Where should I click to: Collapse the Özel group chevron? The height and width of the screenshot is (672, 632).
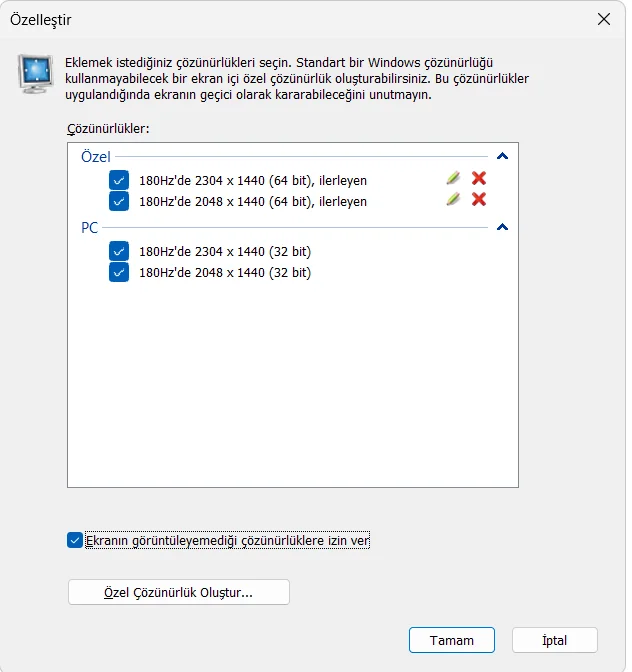click(x=502, y=156)
